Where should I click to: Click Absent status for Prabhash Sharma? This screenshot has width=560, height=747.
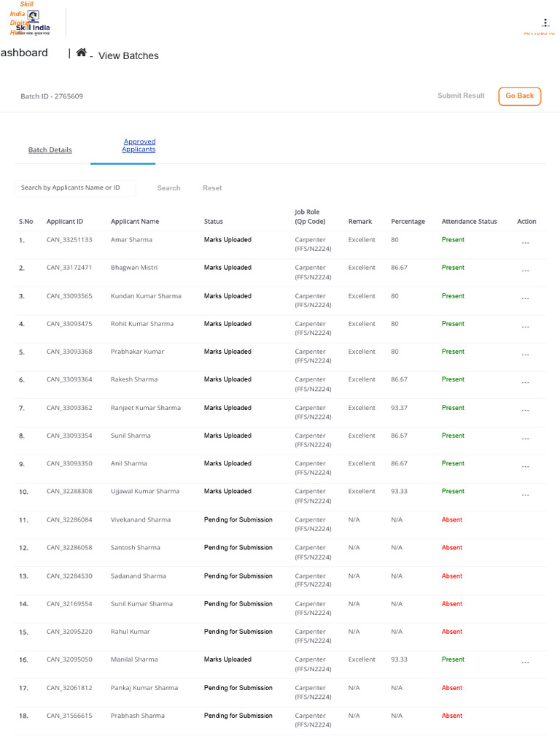tap(452, 716)
